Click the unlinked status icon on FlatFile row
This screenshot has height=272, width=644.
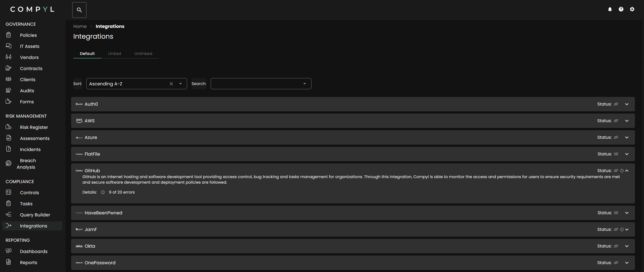(616, 154)
